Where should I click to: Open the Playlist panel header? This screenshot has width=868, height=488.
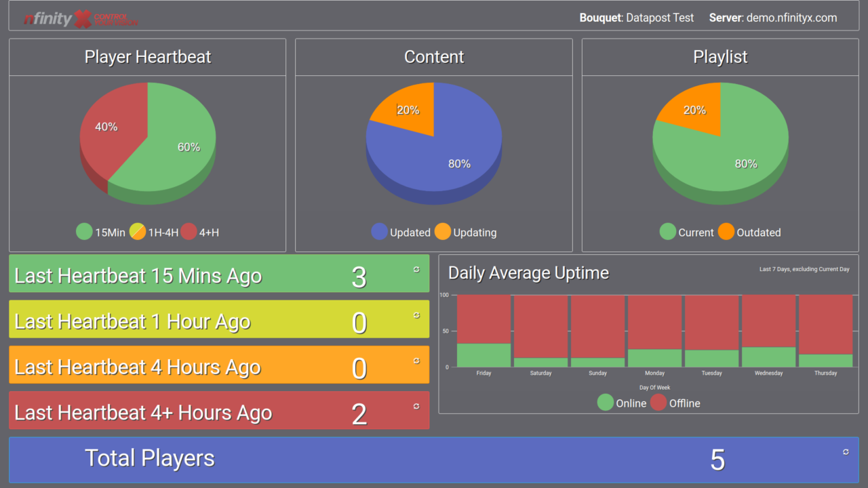pyautogui.click(x=720, y=57)
